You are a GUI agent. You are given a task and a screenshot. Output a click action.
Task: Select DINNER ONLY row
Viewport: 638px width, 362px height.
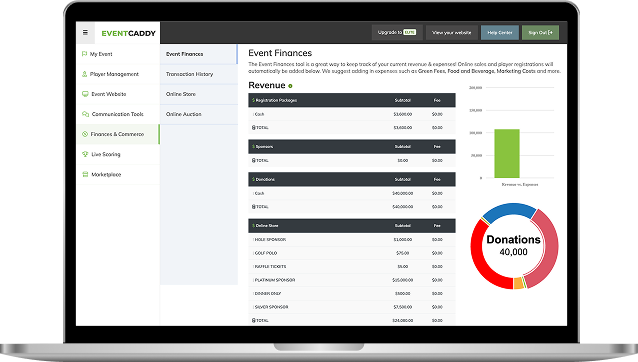pyautogui.click(x=352, y=293)
